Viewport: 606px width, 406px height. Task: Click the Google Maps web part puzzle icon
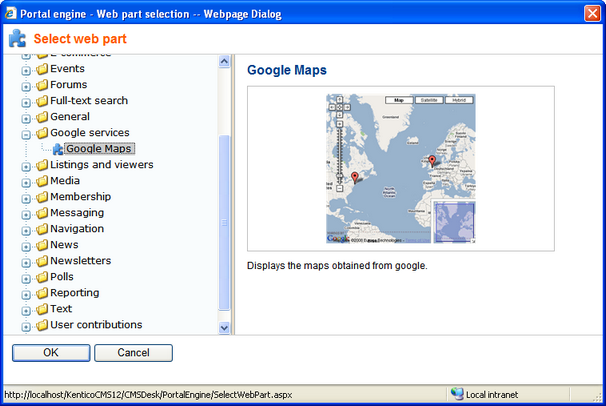[x=58, y=149]
